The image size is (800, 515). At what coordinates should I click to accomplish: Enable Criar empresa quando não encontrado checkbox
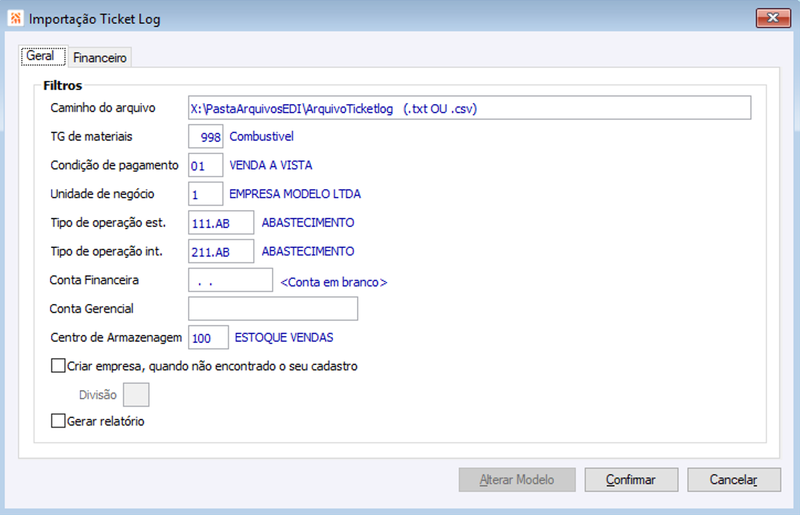(x=58, y=366)
